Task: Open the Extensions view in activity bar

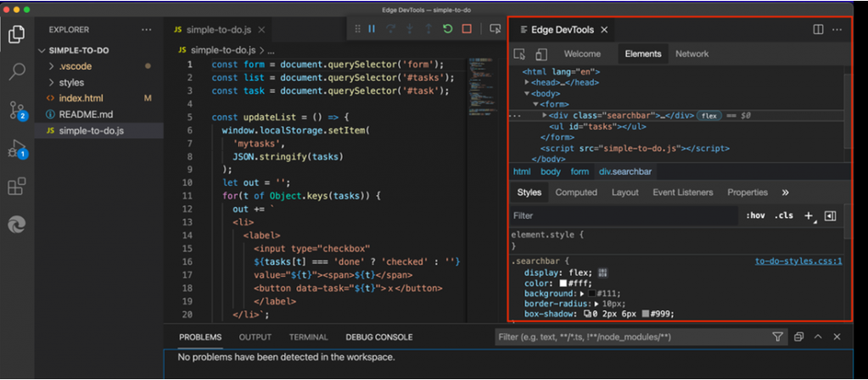Action: tap(17, 187)
